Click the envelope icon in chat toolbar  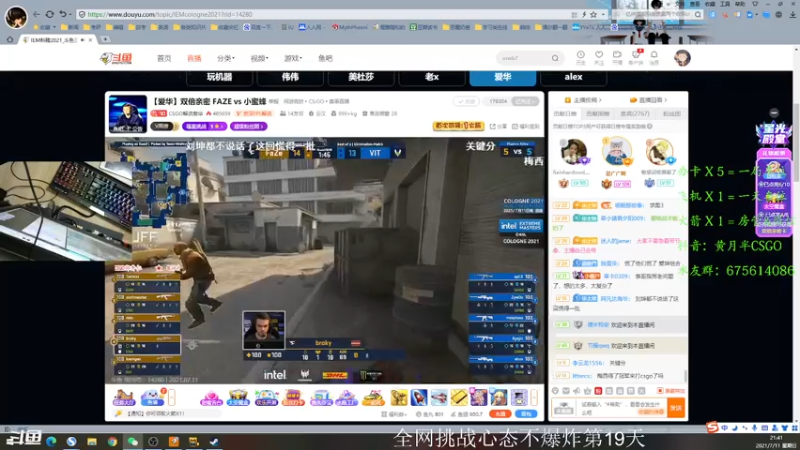point(566,391)
